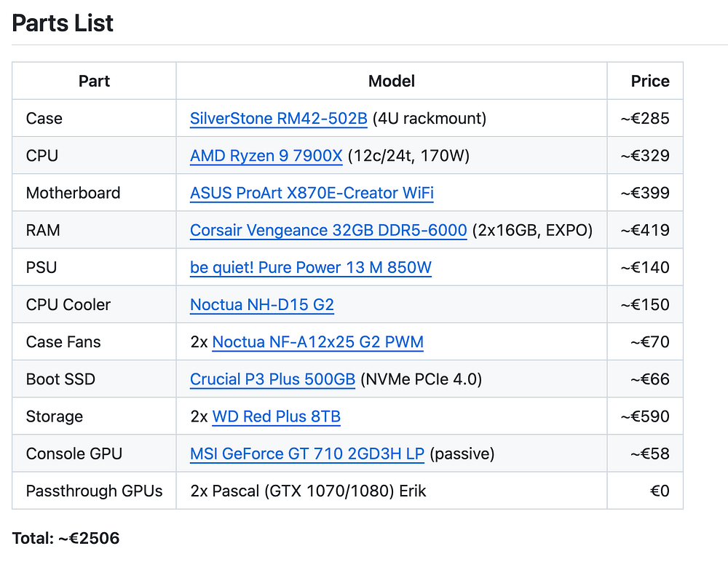
Task: Click the AMD Ryzen 9 7900X link
Action: (266, 156)
